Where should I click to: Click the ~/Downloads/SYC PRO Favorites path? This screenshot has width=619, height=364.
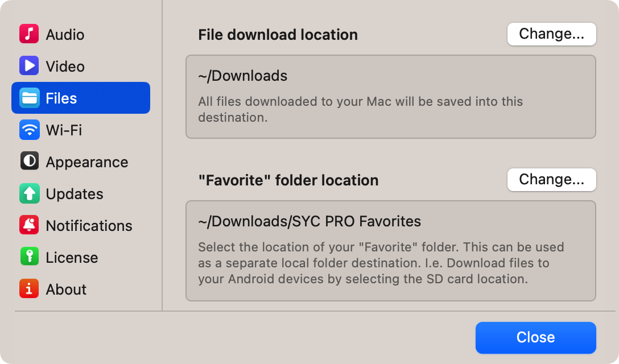(x=309, y=221)
